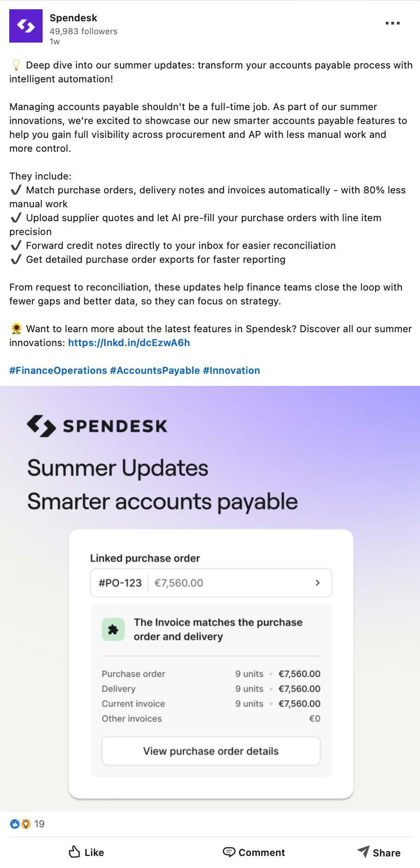This screenshot has height=868, width=420.
Task: View the 19 reactions count
Action: coord(39,824)
